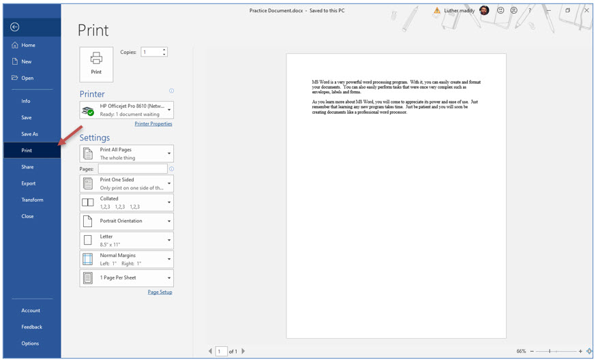Viewport: 600px width, 364px height.
Task: Open the Transform page
Action: [x=32, y=200]
